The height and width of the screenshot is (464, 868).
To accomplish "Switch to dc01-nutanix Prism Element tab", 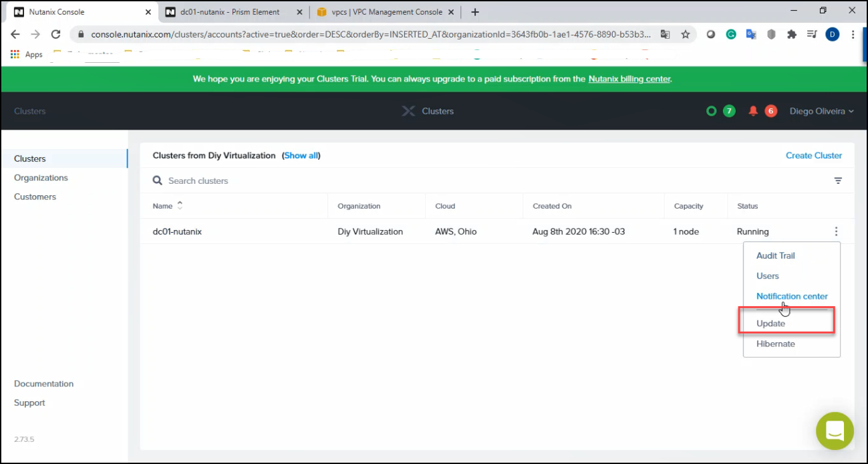I will (230, 12).
